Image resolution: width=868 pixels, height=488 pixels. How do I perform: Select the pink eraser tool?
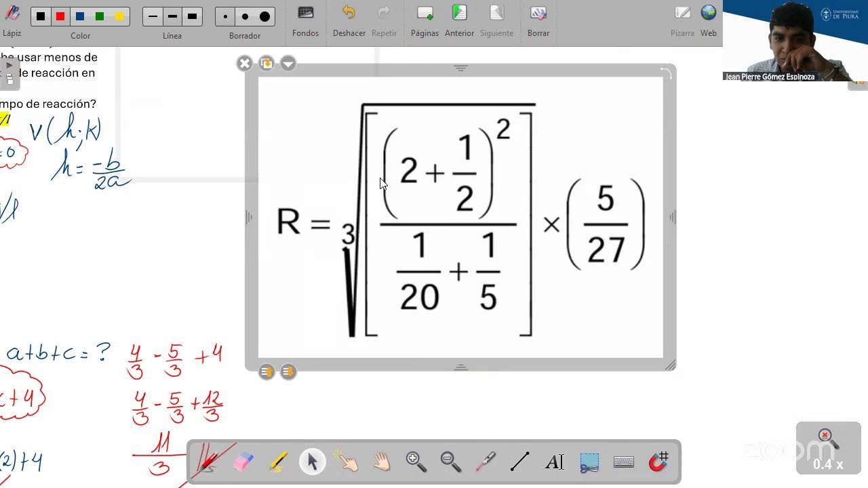click(243, 462)
